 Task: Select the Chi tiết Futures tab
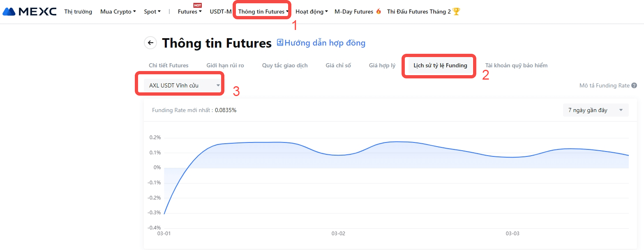click(x=169, y=65)
